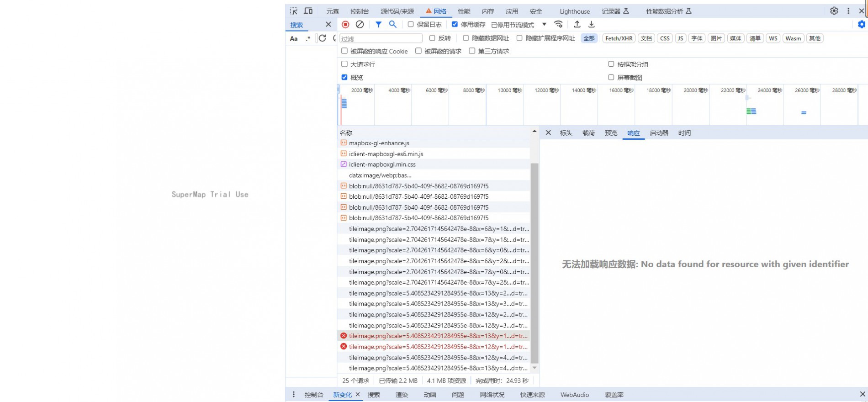Toggle the network filter funnel icon
868x402 pixels.
(x=378, y=25)
